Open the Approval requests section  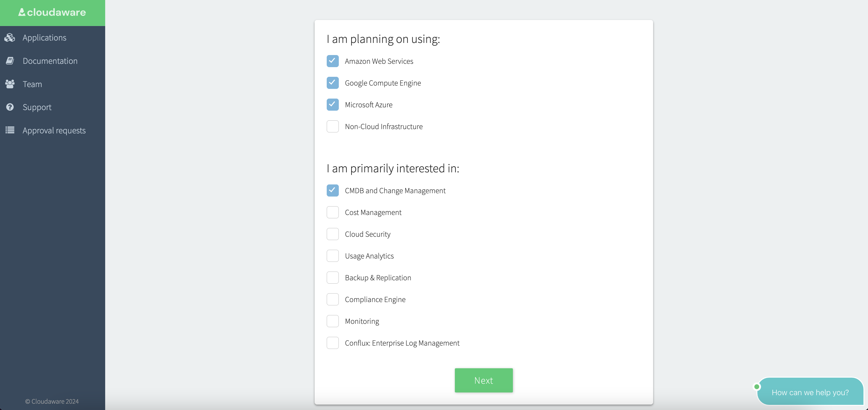click(54, 130)
